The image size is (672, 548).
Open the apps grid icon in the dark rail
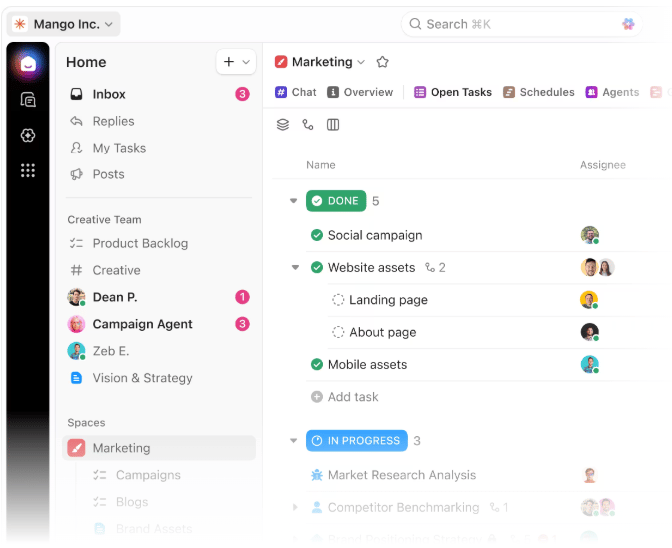(x=28, y=171)
